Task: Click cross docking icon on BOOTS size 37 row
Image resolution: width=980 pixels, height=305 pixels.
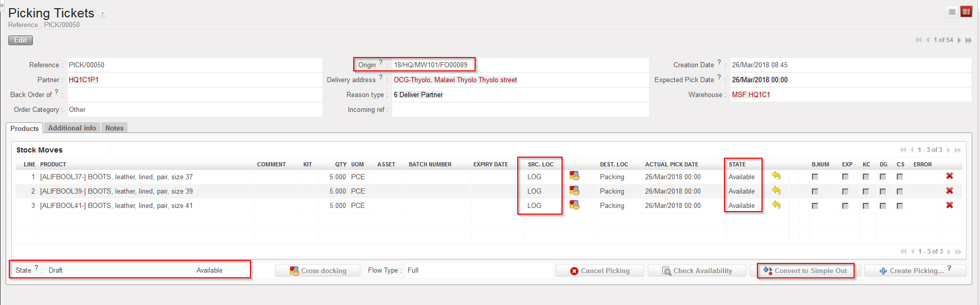Action: [574, 176]
